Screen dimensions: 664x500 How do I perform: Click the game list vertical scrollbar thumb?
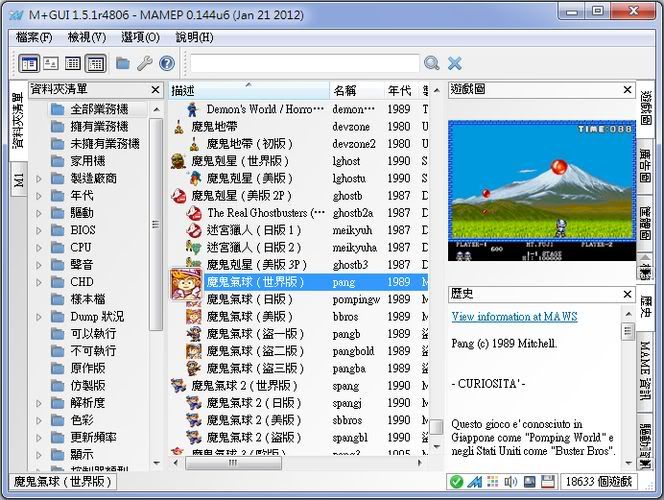click(436, 427)
